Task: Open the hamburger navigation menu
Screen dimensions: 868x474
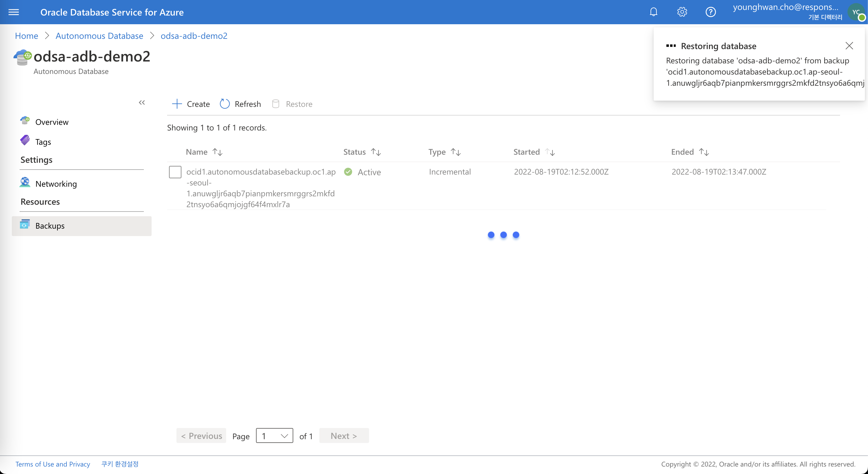Action: [13, 12]
